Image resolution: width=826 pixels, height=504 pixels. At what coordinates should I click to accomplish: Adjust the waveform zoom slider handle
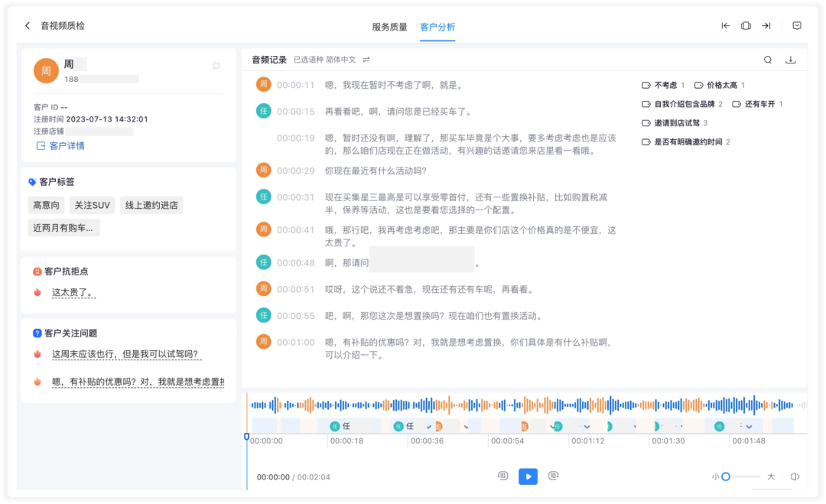725,476
